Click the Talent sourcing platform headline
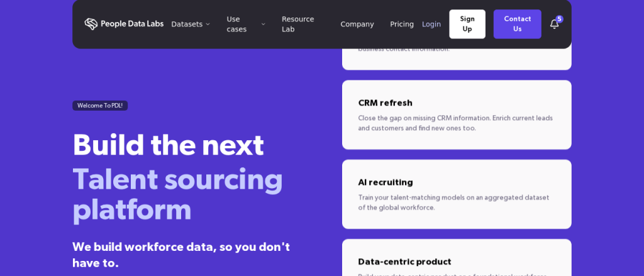The image size is (644, 276). [x=177, y=194]
